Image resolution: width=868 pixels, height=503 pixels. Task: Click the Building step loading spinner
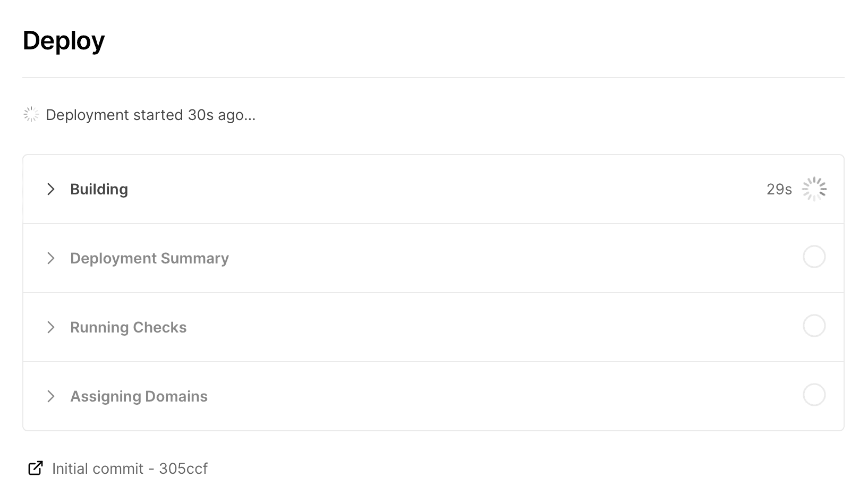(x=814, y=189)
